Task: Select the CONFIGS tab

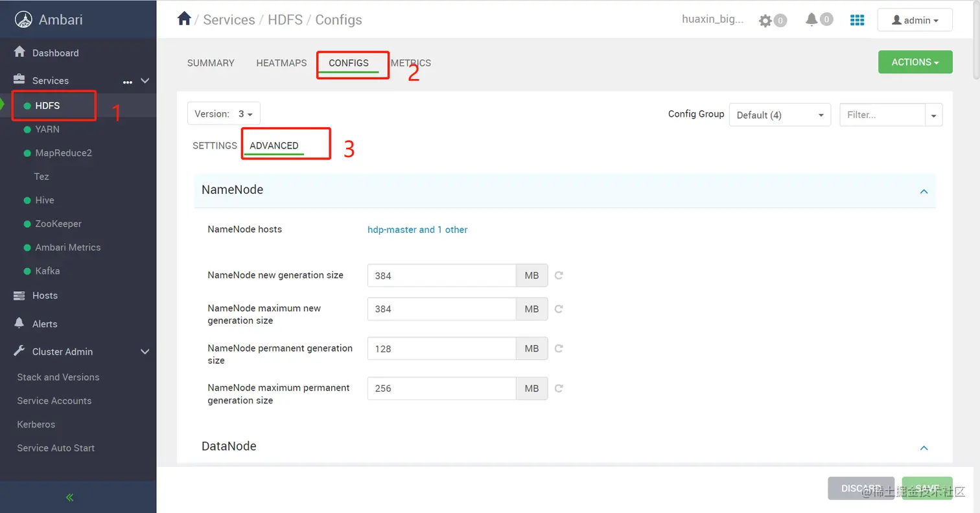Action: point(349,63)
